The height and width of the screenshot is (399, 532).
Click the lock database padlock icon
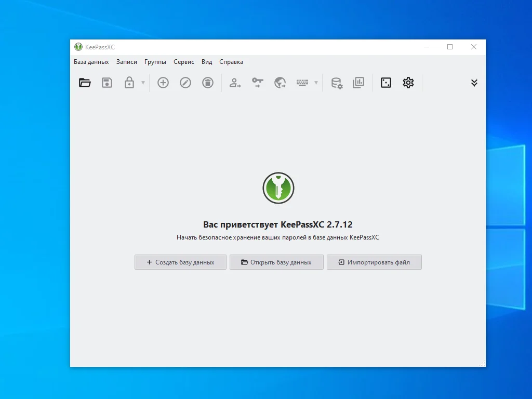[129, 83]
